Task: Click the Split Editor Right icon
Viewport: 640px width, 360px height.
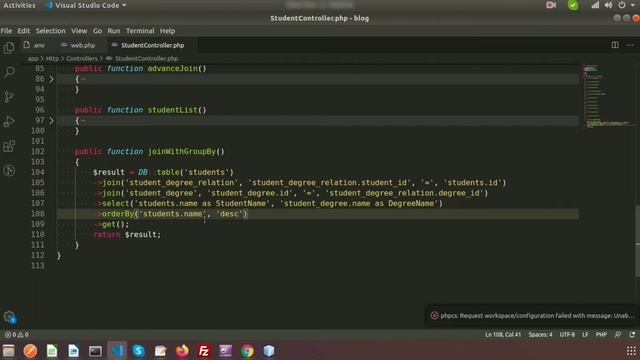Action: click(x=615, y=45)
